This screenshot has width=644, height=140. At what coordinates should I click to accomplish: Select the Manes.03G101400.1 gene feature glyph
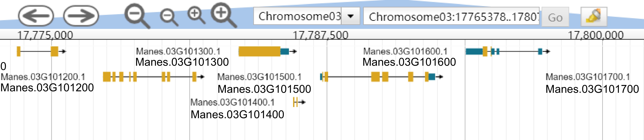click(296, 102)
